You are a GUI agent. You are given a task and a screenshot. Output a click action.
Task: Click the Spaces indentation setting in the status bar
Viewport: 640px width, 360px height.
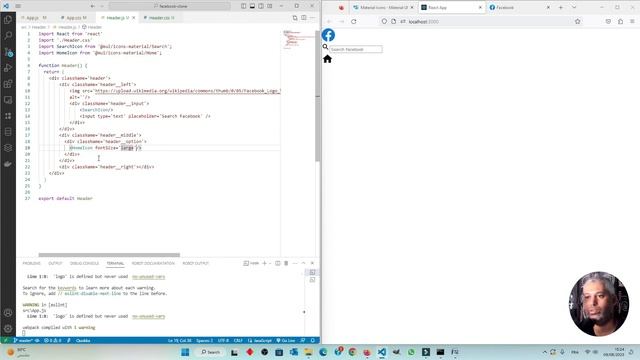pyautogui.click(x=204, y=340)
